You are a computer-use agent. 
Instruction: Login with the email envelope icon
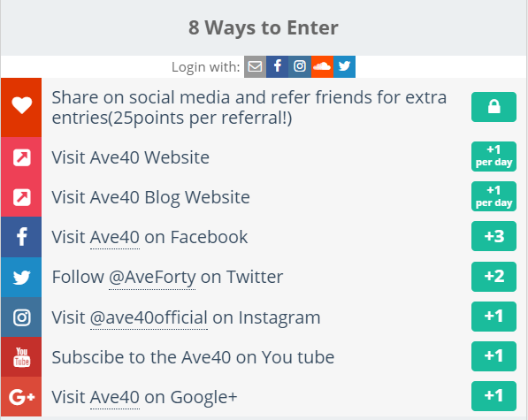click(x=255, y=66)
